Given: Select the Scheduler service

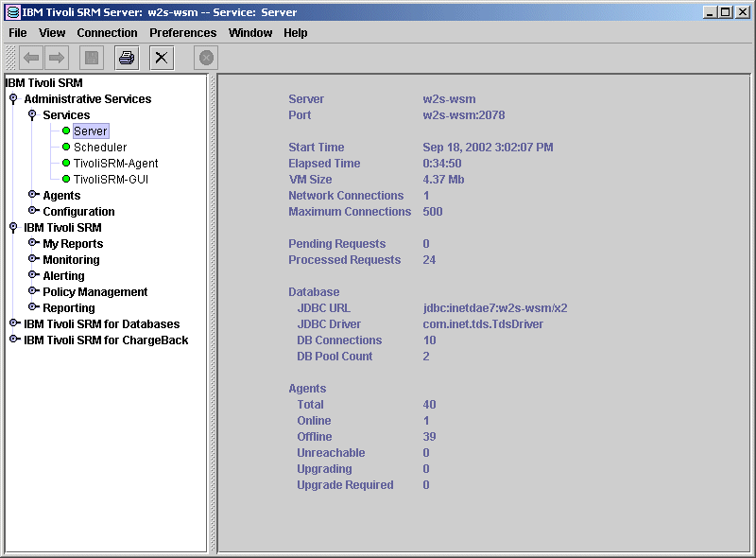Looking at the screenshot, I should (100, 148).
